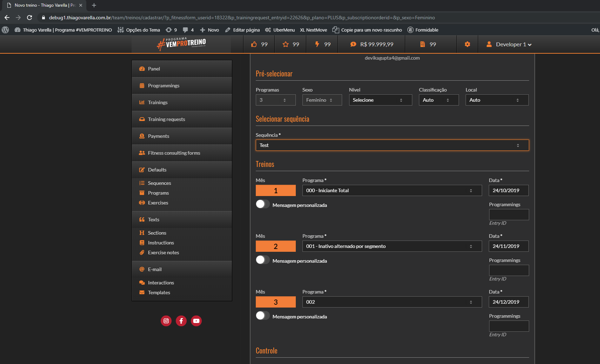Click the document counter icon in header
Screen dimensions: 600x364
pos(422,45)
